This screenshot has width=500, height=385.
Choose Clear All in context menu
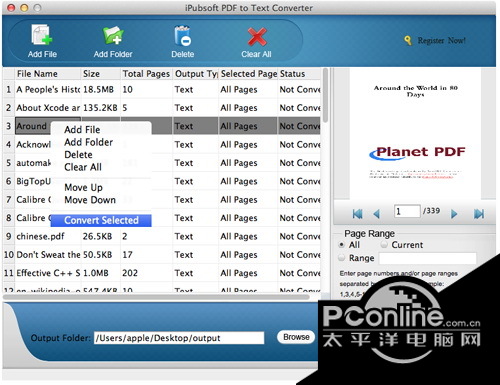tap(101, 167)
